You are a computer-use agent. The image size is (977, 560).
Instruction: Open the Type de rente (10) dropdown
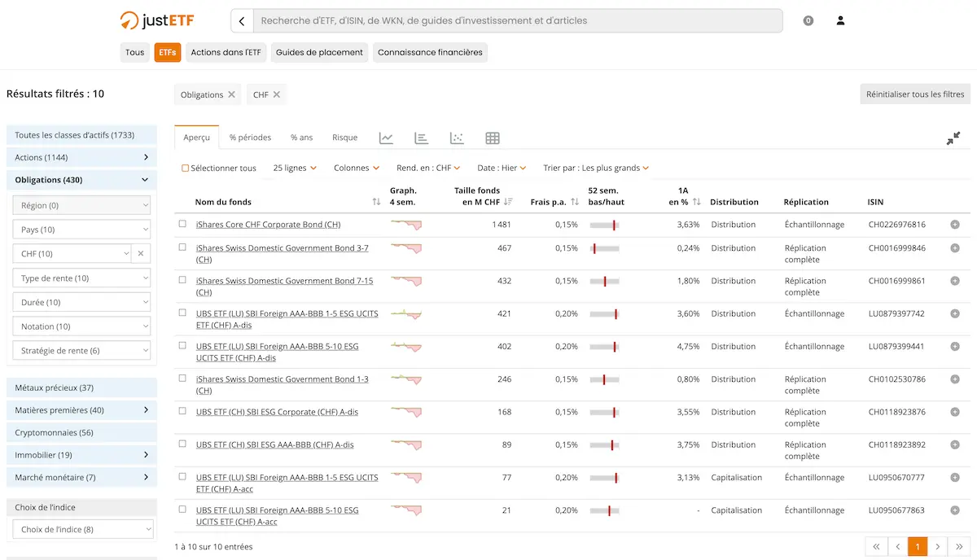tap(82, 278)
